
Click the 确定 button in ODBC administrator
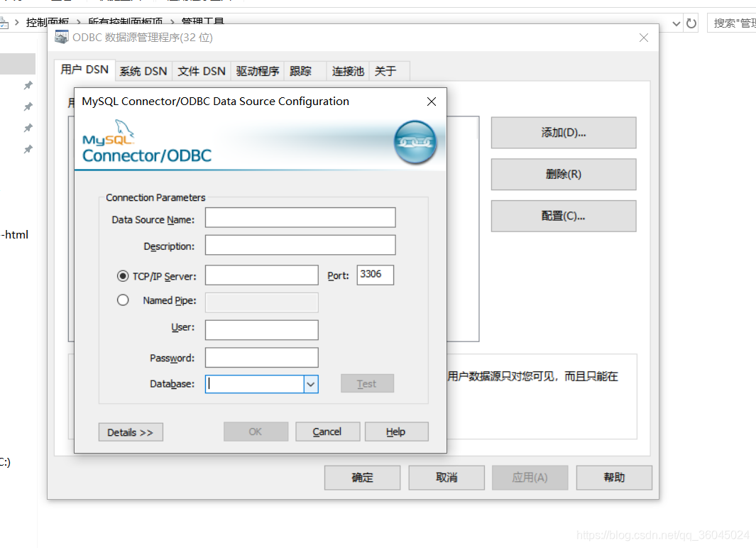point(362,478)
